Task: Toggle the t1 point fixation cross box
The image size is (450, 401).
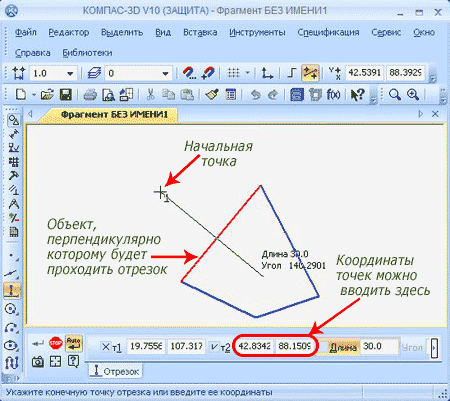Action: point(105,347)
